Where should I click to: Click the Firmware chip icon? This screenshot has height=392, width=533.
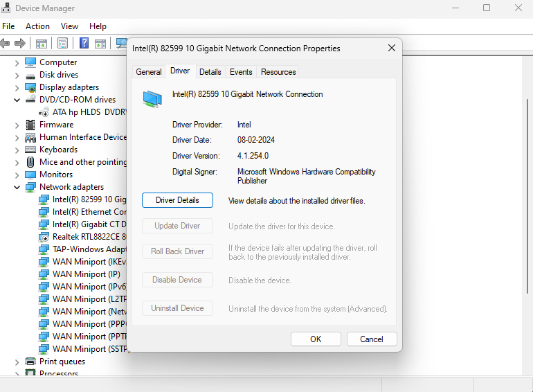click(30, 125)
